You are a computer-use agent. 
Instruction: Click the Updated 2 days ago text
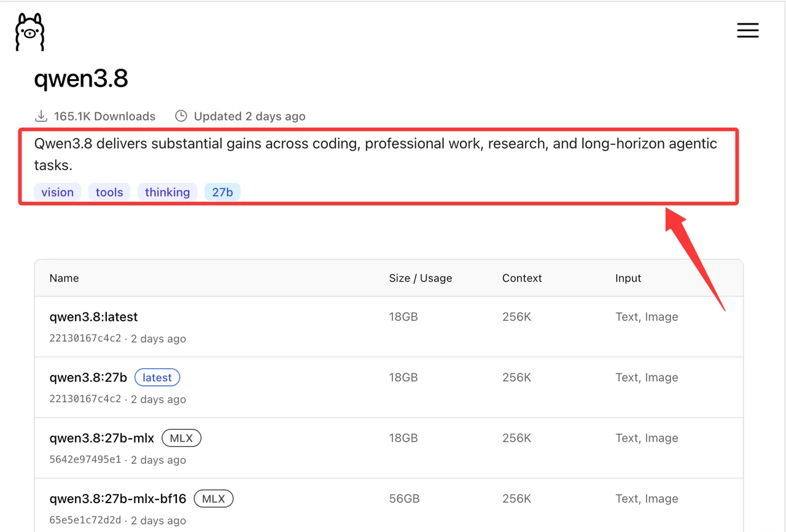point(250,116)
